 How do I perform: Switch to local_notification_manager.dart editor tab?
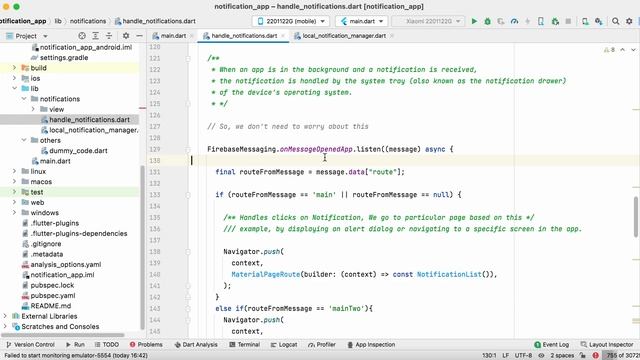(x=344, y=36)
